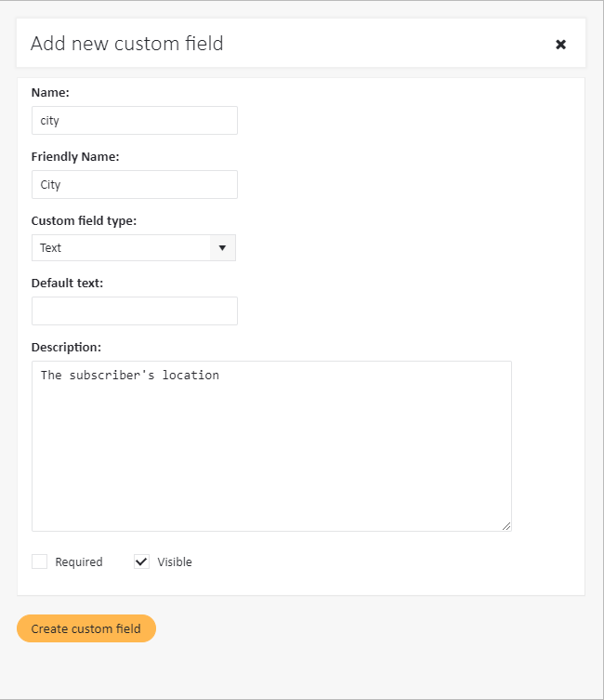The width and height of the screenshot is (604, 700).
Task: Click the Name input containing 'city'
Action: pos(134,121)
